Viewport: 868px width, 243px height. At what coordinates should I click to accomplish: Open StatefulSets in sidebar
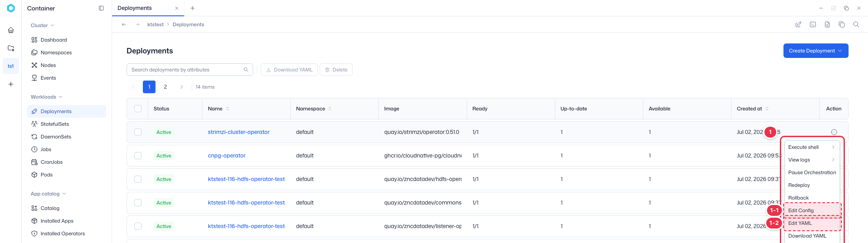[66, 124]
